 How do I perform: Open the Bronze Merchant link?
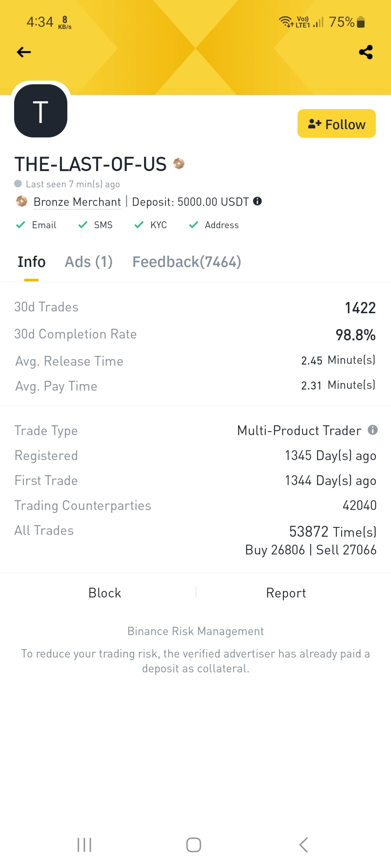pyautogui.click(x=77, y=202)
